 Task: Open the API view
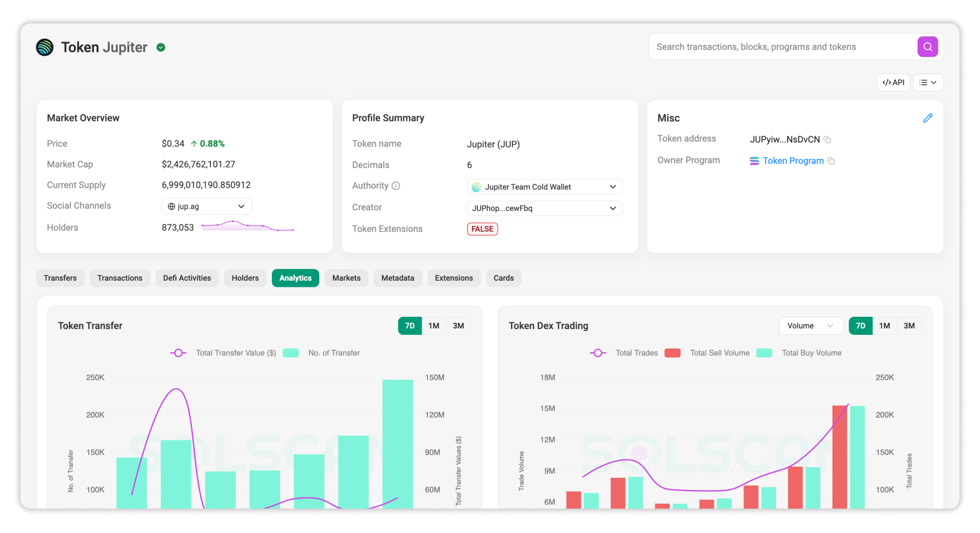point(893,82)
